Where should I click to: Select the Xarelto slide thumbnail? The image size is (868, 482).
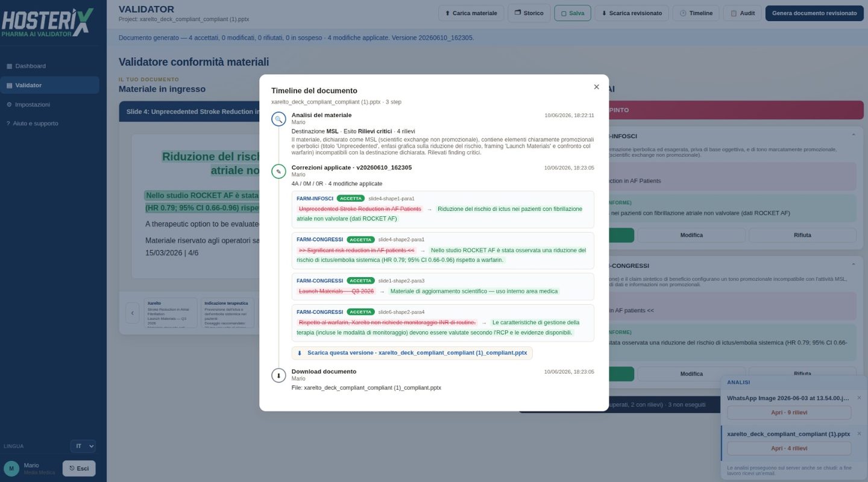point(171,313)
